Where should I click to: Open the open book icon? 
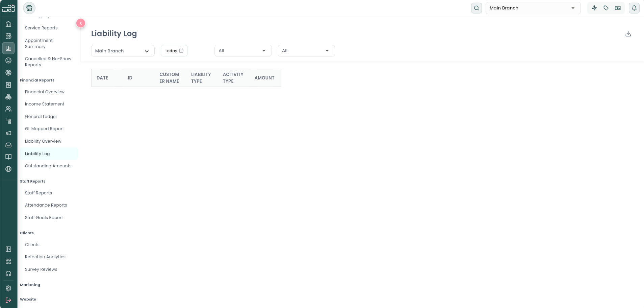[x=8, y=157]
